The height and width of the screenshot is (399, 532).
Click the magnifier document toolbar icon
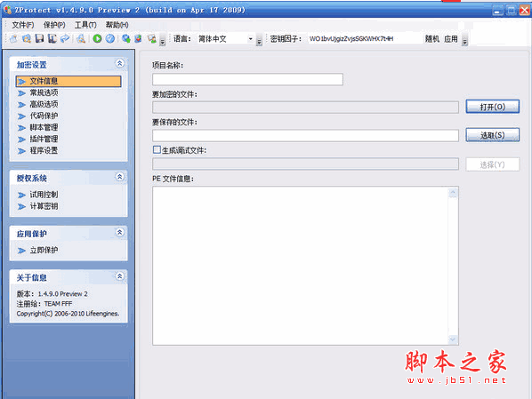[81, 38]
